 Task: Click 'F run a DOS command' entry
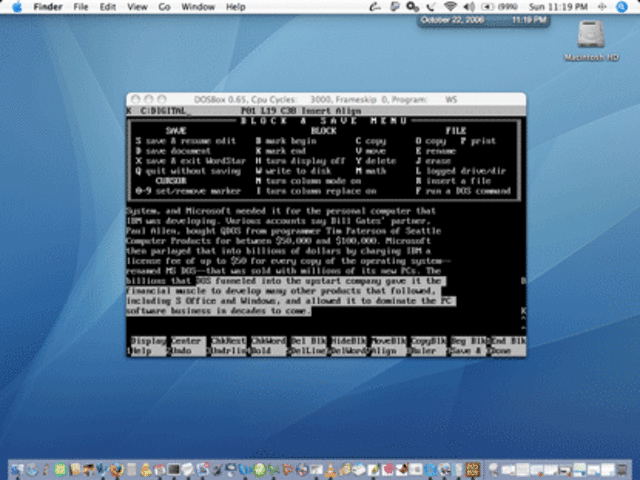tap(463, 191)
